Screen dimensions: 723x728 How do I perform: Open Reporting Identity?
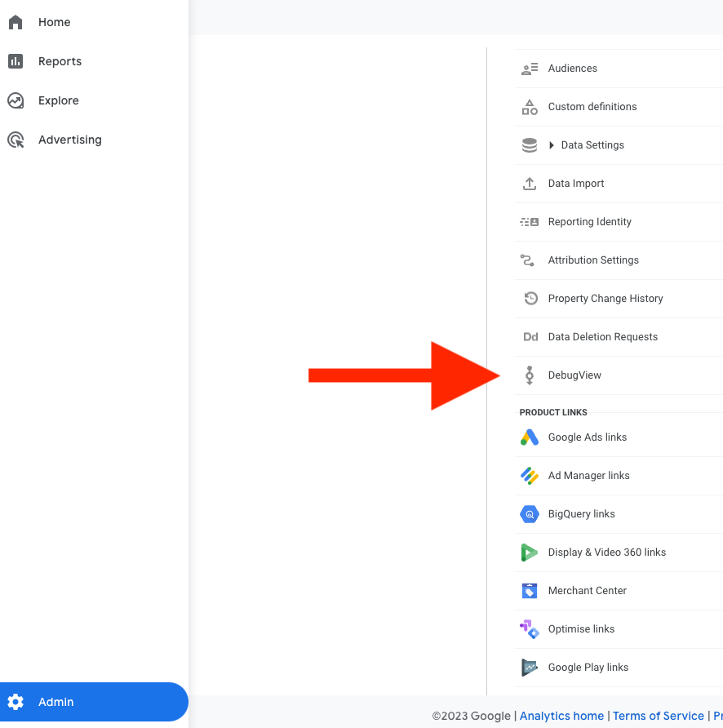(x=590, y=222)
